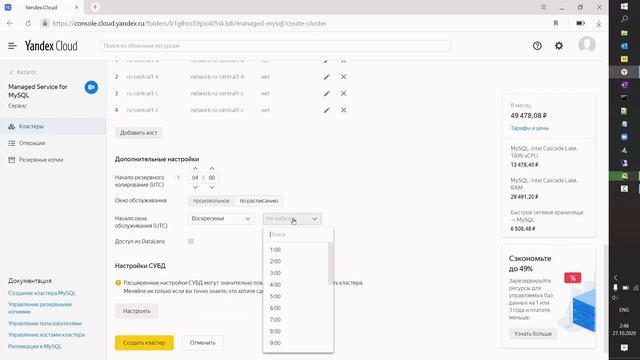The height and width of the screenshot is (360, 640).
Task: Open Windows search magnifier icon
Action: point(624,19)
